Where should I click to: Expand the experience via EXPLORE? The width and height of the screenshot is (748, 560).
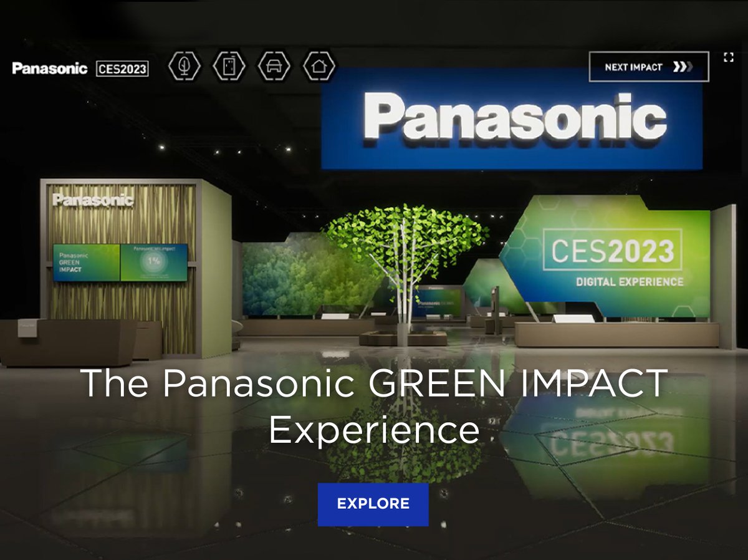[373, 503]
